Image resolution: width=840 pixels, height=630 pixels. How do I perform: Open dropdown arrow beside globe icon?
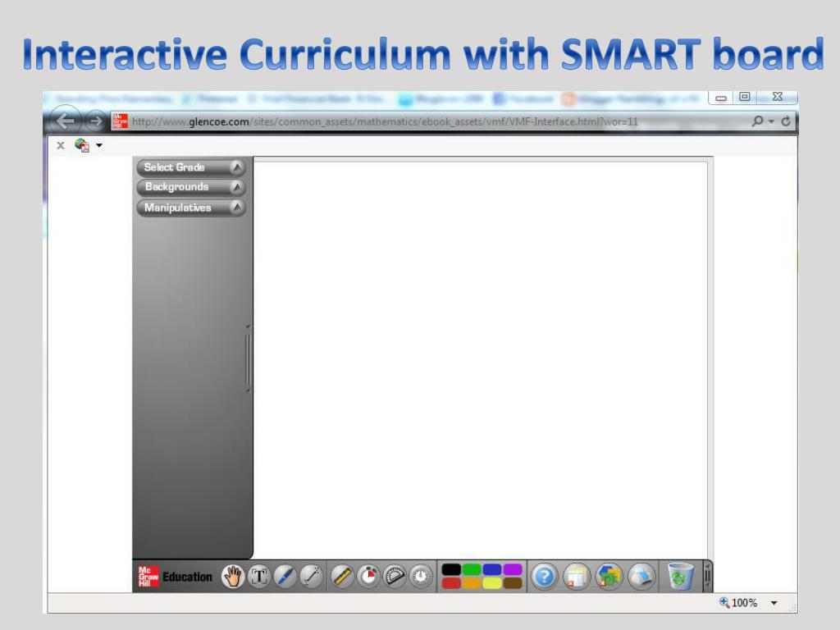[x=99, y=145]
